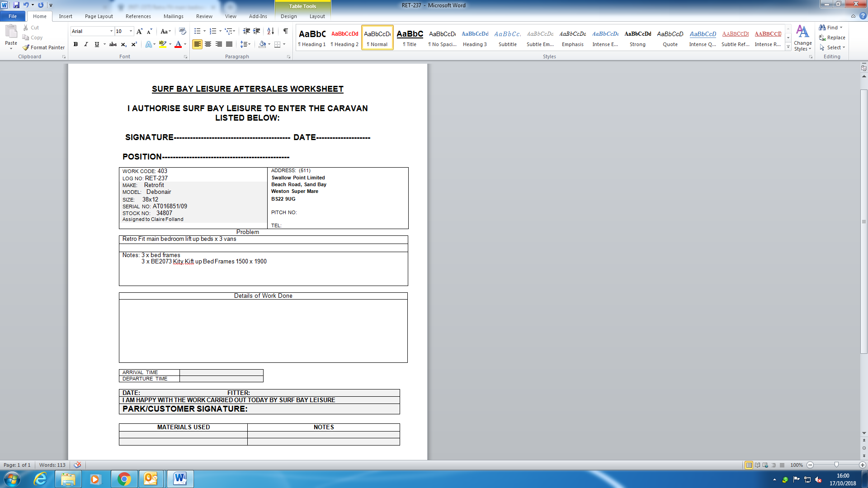Toggle bold formatting

[75, 44]
